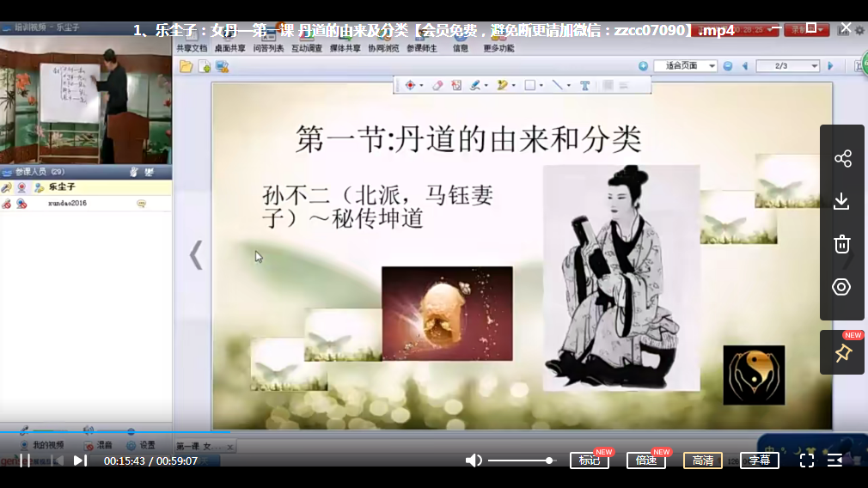Viewport: 868px width, 488px height.
Task: Select participant 乐尘子 in attendee list
Action: pos(86,187)
